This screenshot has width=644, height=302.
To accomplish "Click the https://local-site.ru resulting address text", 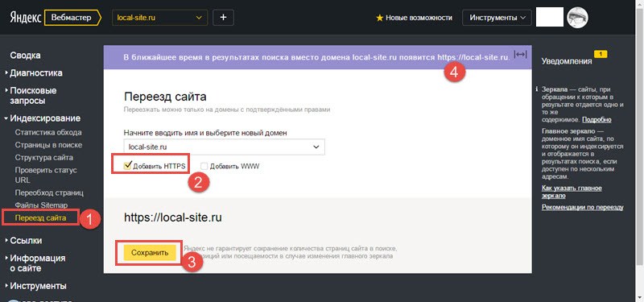I will pyautogui.click(x=173, y=217).
